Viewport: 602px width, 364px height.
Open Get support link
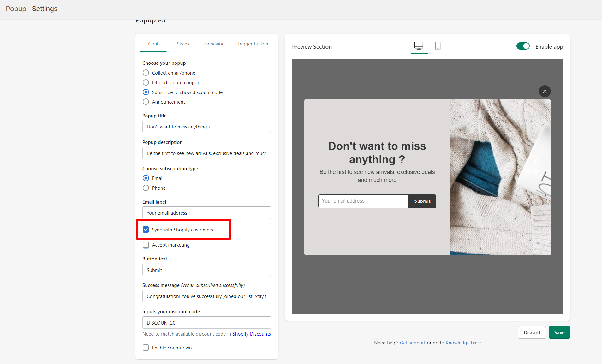(413, 343)
